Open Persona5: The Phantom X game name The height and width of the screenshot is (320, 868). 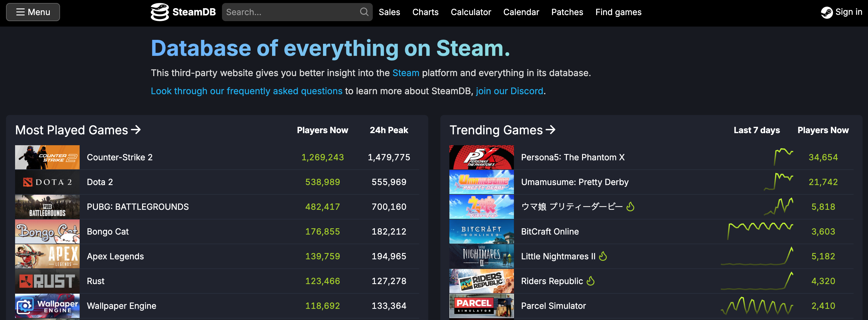coord(573,157)
